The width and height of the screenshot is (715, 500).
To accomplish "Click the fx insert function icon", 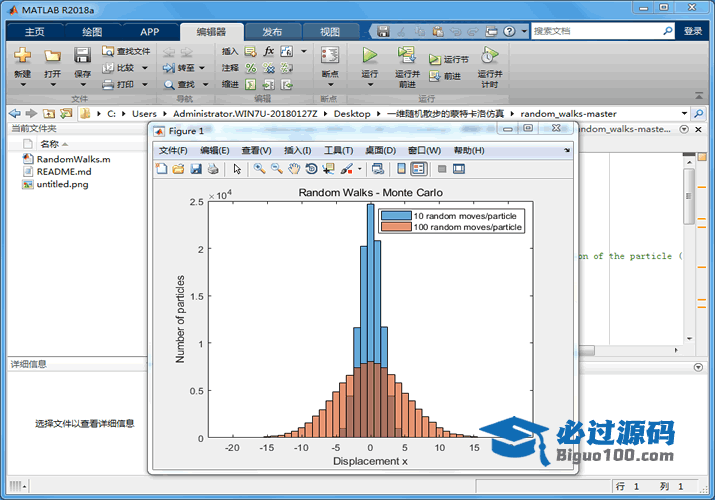I will 269,51.
